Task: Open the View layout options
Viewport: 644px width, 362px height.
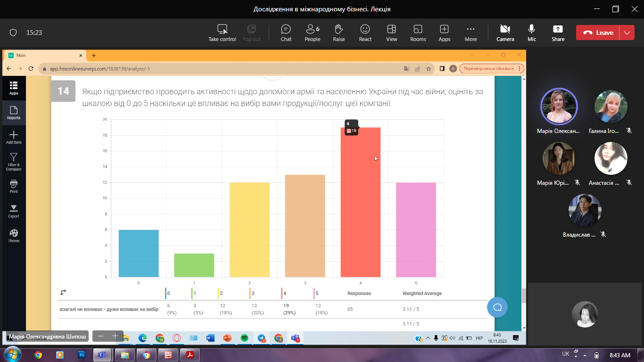Action: coord(391,33)
